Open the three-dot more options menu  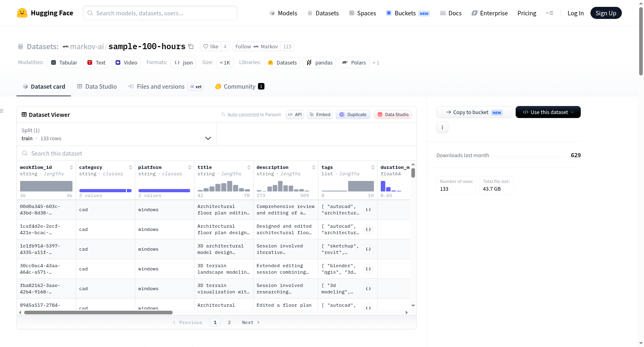(442, 127)
